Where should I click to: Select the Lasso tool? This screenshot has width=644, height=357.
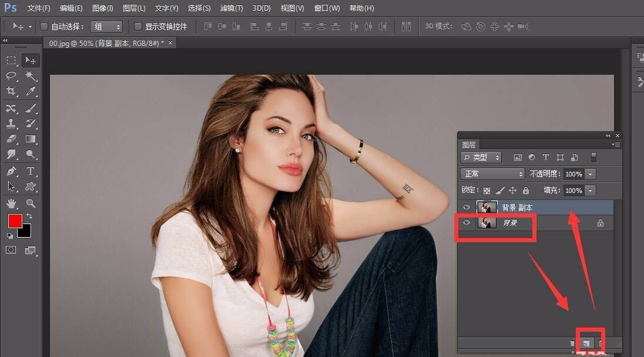tap(11, 76)
